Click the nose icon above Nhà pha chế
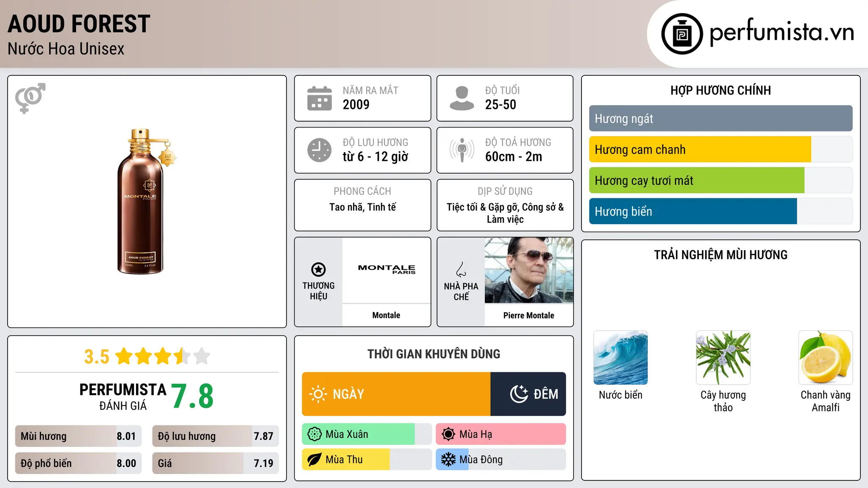Image resolution: width=868 pixels, height=488 pixels. [461, 269]
